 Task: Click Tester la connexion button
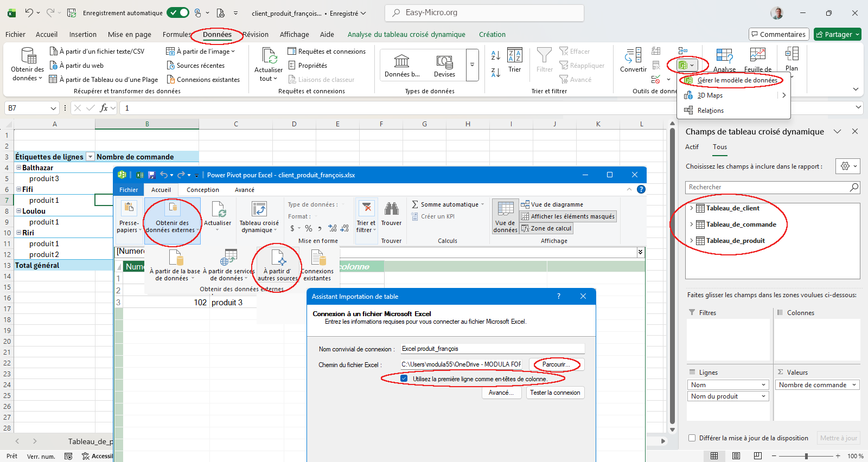click(x=554, y=393)
